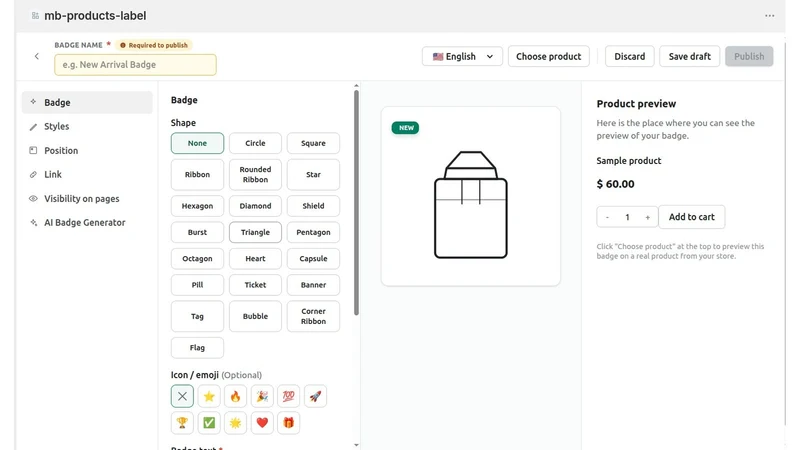The height and width of the screenshot is (450, 800).
Task: Increase quantity with the plus button
Action: click(x=647, y=217)
